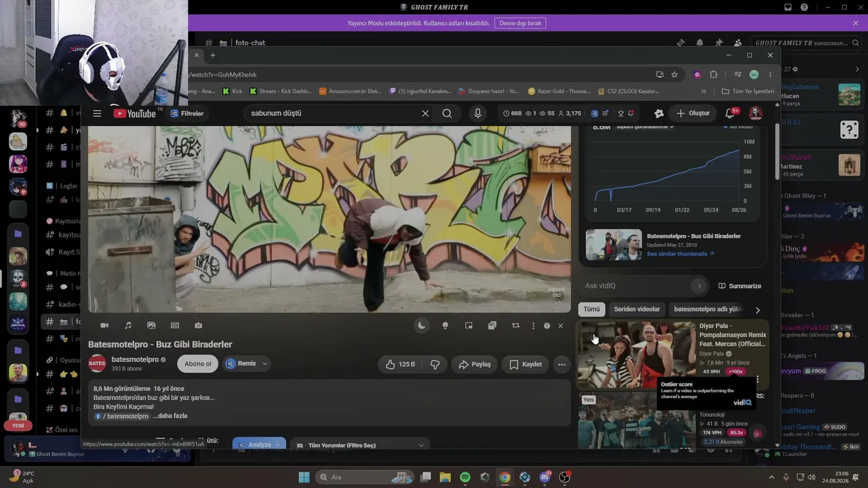Open the Razer Gold bookmark

[x=559, y=91]
